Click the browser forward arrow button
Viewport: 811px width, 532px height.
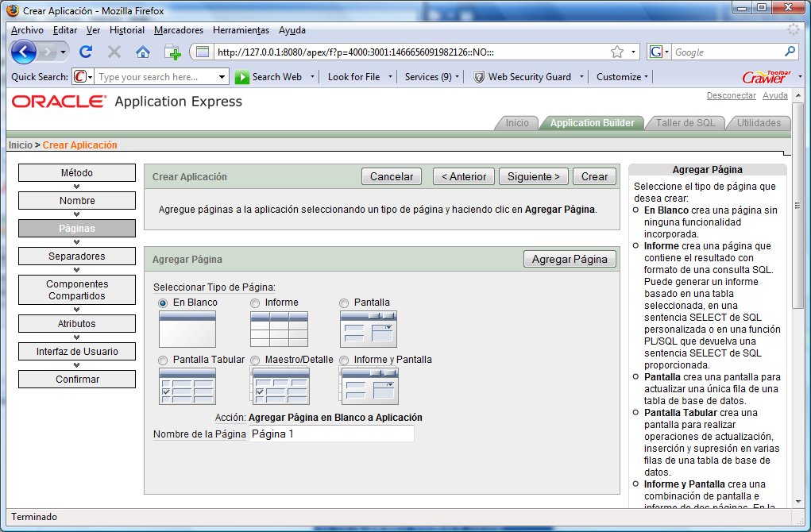pyautogui.click(x=47, y=52)
